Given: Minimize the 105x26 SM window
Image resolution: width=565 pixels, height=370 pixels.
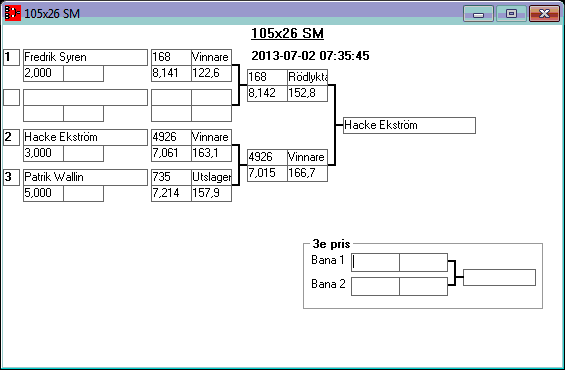Looking at the screenshot, I should pyautogui.click(x=478, y=14).
